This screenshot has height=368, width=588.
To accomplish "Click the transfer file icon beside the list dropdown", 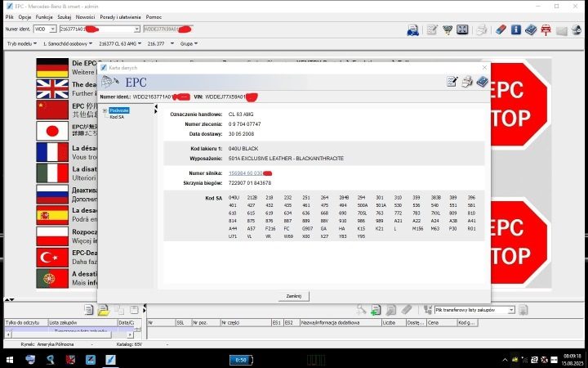I will [427, 310].
